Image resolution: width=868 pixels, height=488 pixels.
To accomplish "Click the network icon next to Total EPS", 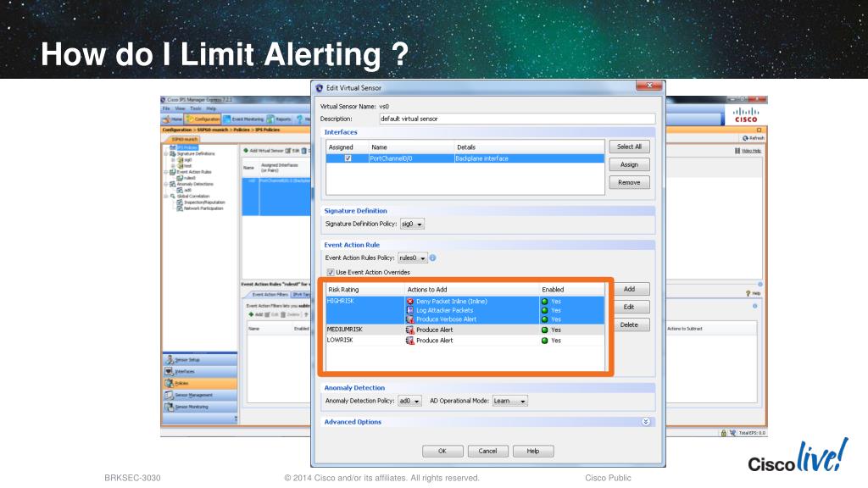I will coord(732,433).
